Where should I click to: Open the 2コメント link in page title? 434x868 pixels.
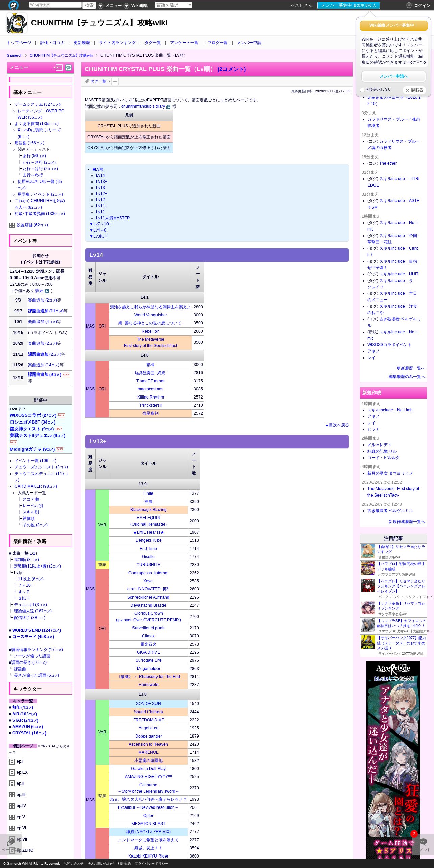[x=232, y=69]
